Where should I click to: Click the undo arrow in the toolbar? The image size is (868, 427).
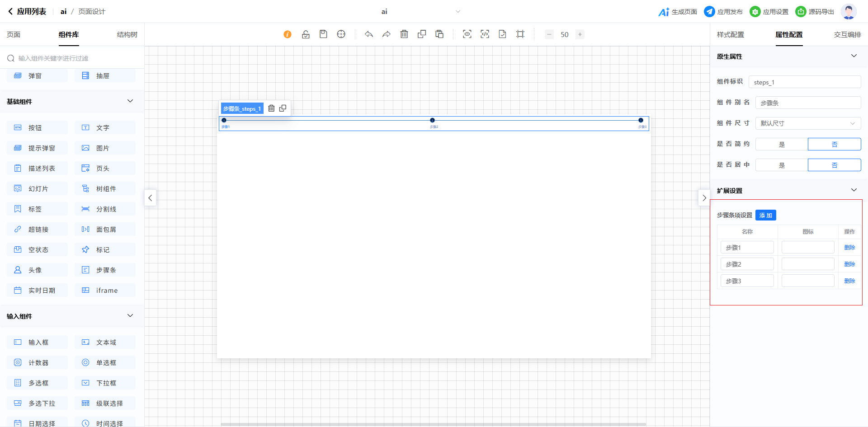369,34
